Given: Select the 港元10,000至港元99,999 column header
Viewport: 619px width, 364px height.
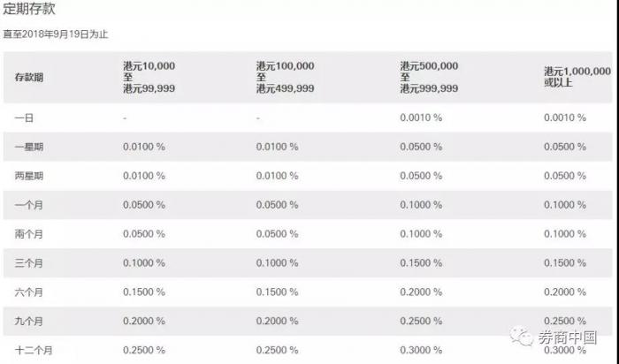Looking at the screenshot, I should 152,77.
